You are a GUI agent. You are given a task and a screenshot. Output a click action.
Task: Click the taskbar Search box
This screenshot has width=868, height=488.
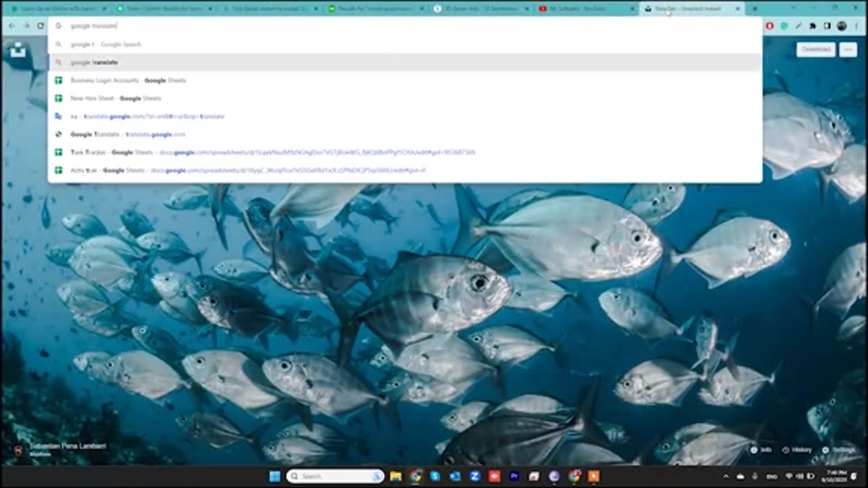pos(335,476)
